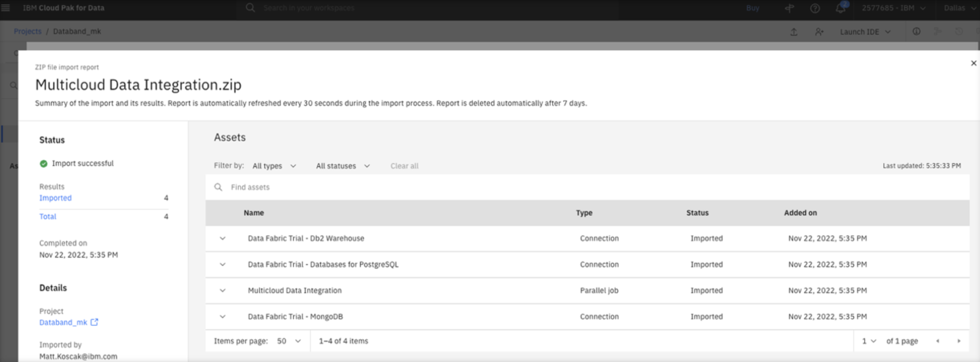Expand the MongoDB connection row
The image size is (980, 362).
pos(223,316)
